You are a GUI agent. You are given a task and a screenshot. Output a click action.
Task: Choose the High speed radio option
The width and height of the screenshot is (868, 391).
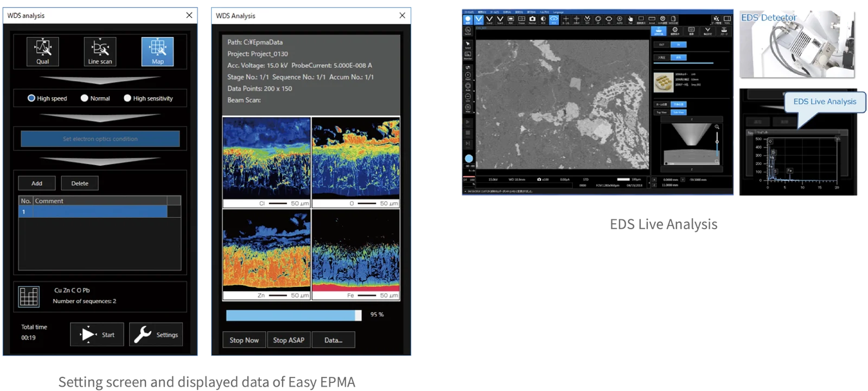tap(47, 98)
